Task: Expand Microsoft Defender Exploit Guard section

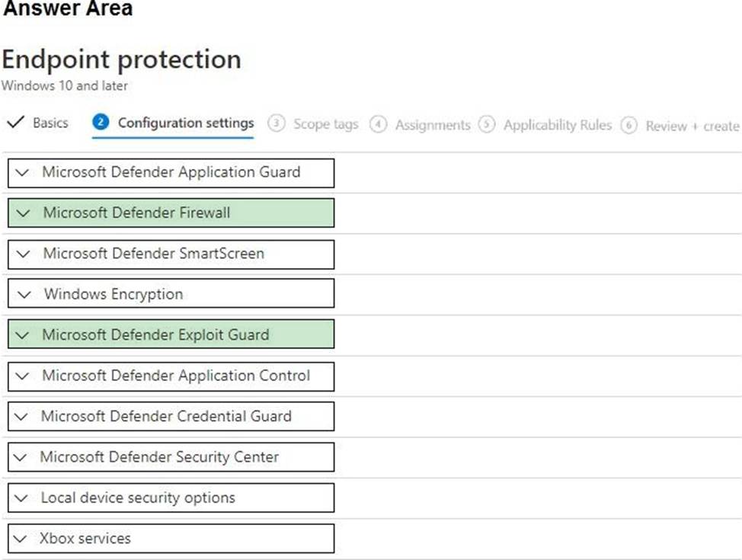Action: pyautogui.click(x=171, y=334)
